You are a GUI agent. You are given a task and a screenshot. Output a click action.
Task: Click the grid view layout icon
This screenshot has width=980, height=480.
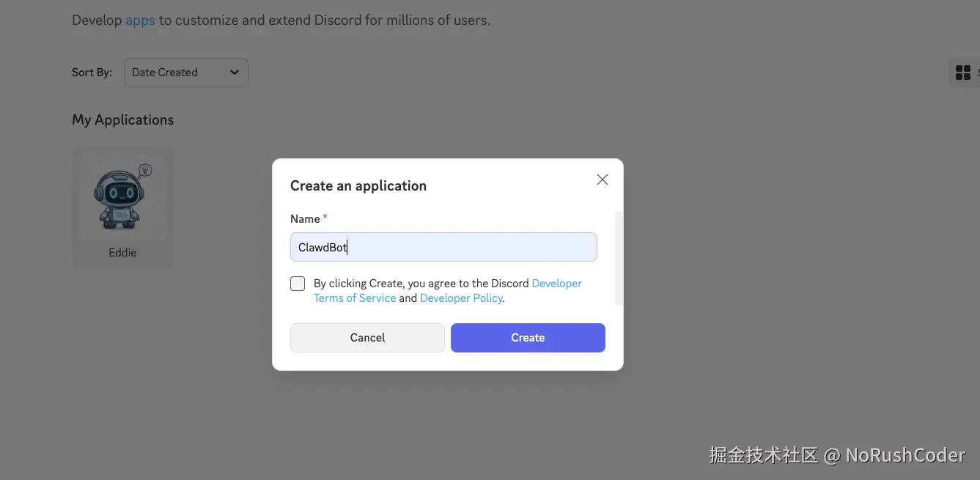[962, 72]
